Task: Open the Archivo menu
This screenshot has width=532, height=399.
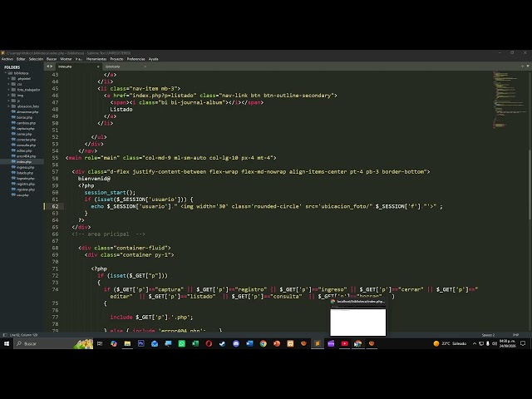Action: pyautogui.click(x=7, y=59)
